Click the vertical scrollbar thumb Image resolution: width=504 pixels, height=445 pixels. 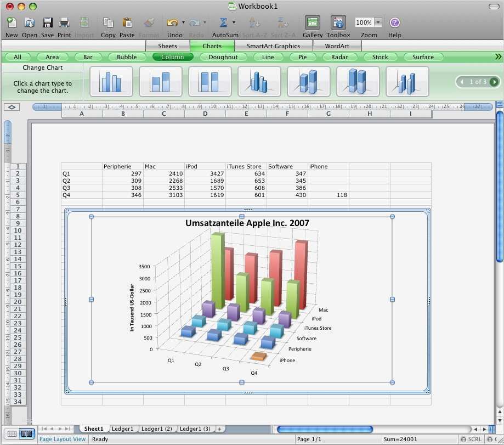coord(500,187)
